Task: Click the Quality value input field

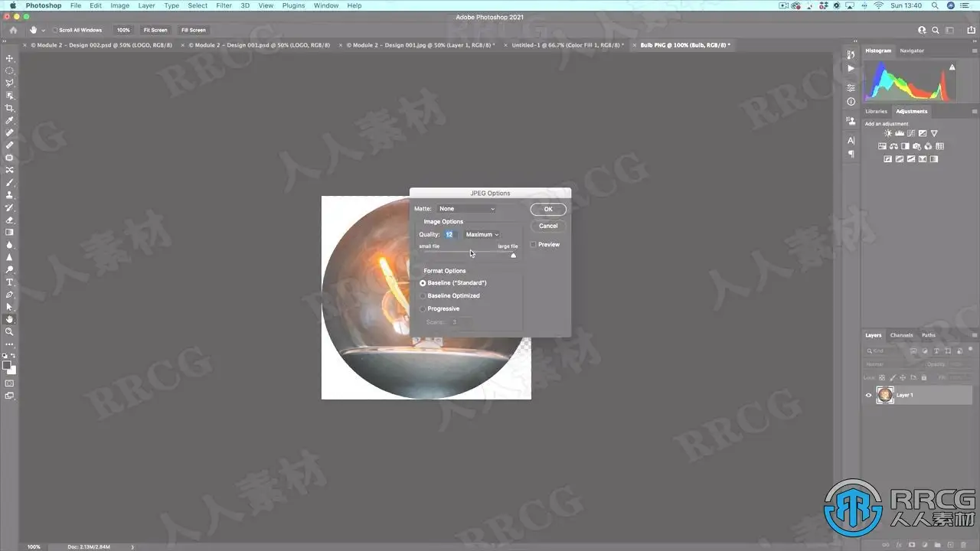Action: [x=450, y=235]
